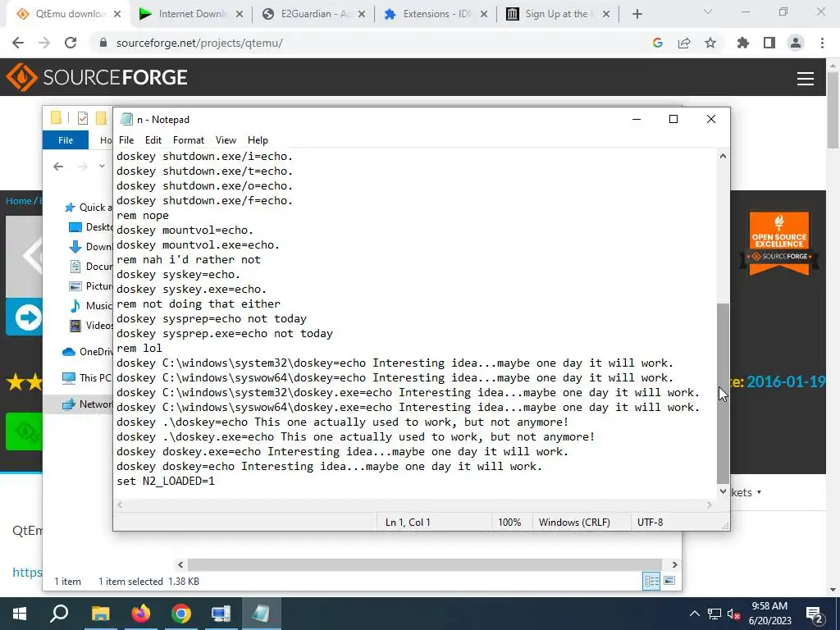Launch Firefox from the taskbar

141,614
